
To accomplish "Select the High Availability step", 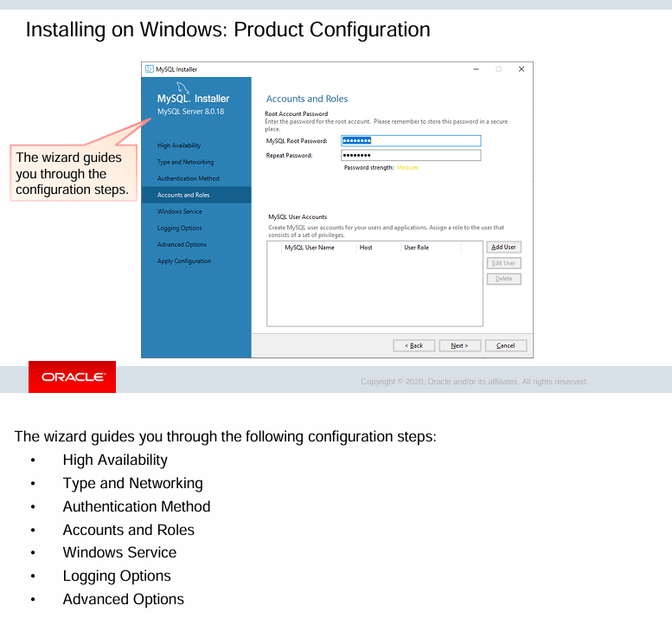I will [179, 145].
